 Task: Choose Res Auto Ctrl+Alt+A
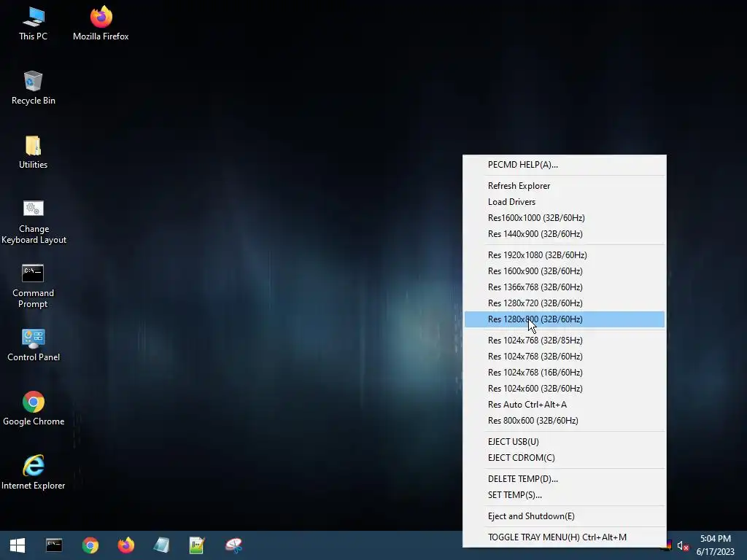point(565,405)
